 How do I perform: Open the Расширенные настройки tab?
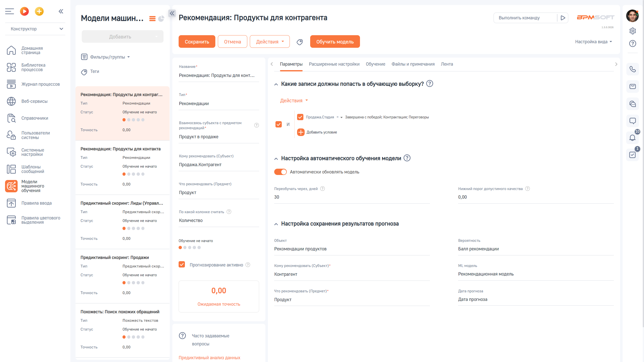tap(334, 64)
